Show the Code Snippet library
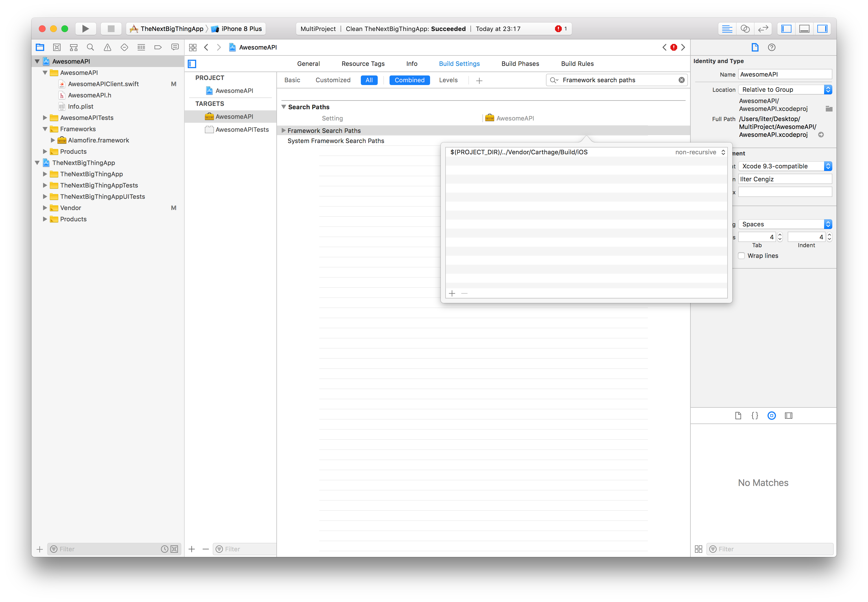Image resolution: width=868 pixels, height=602 pixels. 755,416
